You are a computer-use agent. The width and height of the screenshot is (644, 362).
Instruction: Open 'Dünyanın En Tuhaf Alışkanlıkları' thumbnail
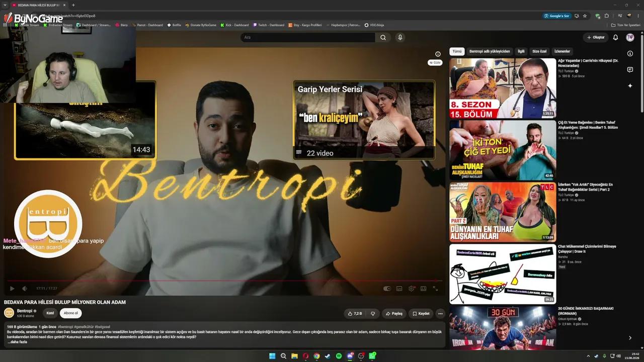(x=503, y=212)
